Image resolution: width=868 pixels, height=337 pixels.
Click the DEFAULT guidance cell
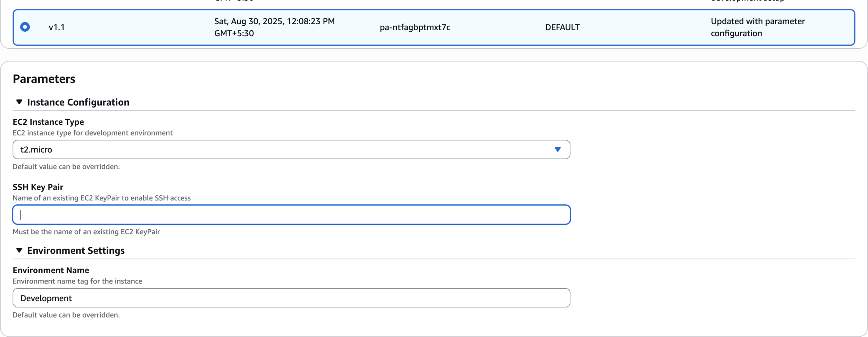pyautogui.click(x=562, y=27)
